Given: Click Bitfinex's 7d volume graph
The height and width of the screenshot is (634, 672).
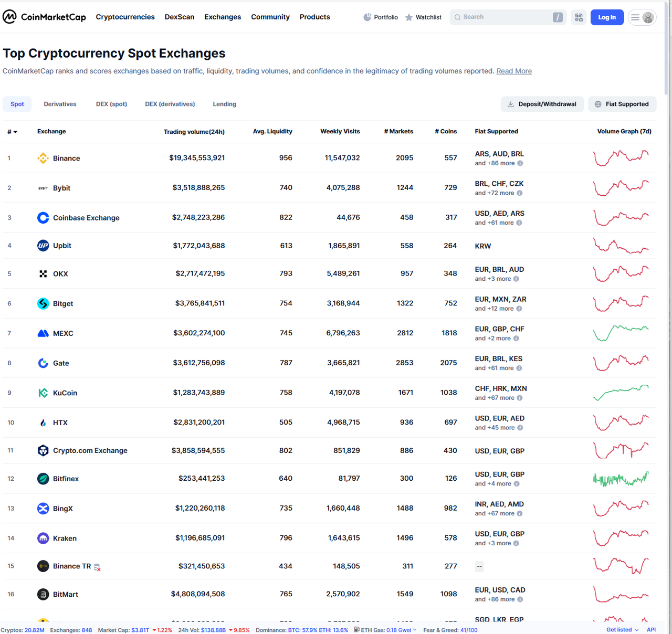Looking at the screenshot, I should 621,478.
